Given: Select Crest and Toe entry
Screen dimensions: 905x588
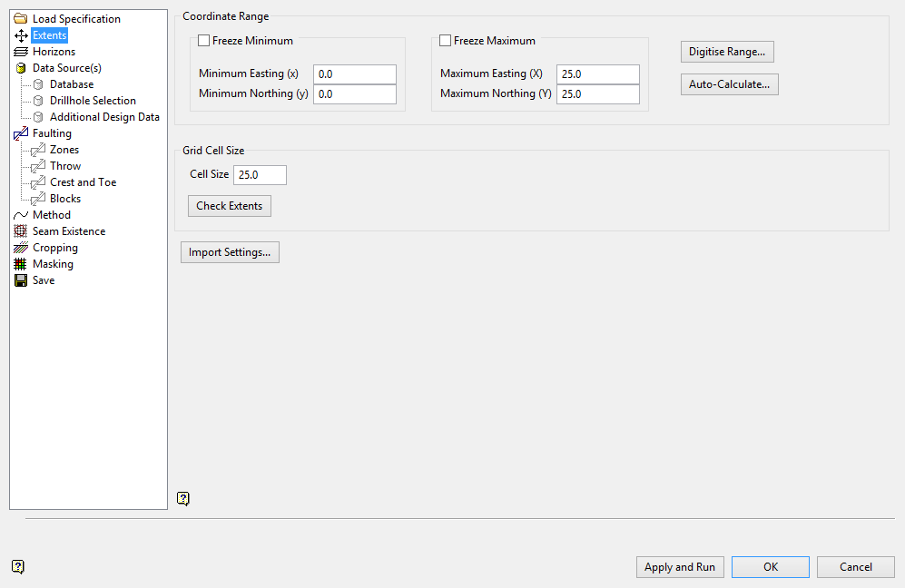Looking at the screenshot, I should (84, 182).
